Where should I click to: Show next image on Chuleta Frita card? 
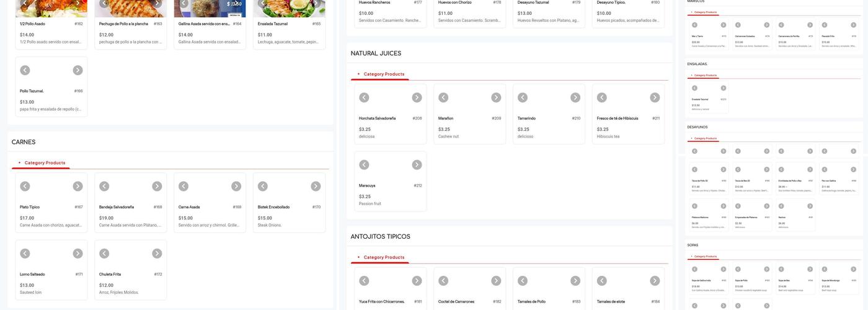pos(157,253)
